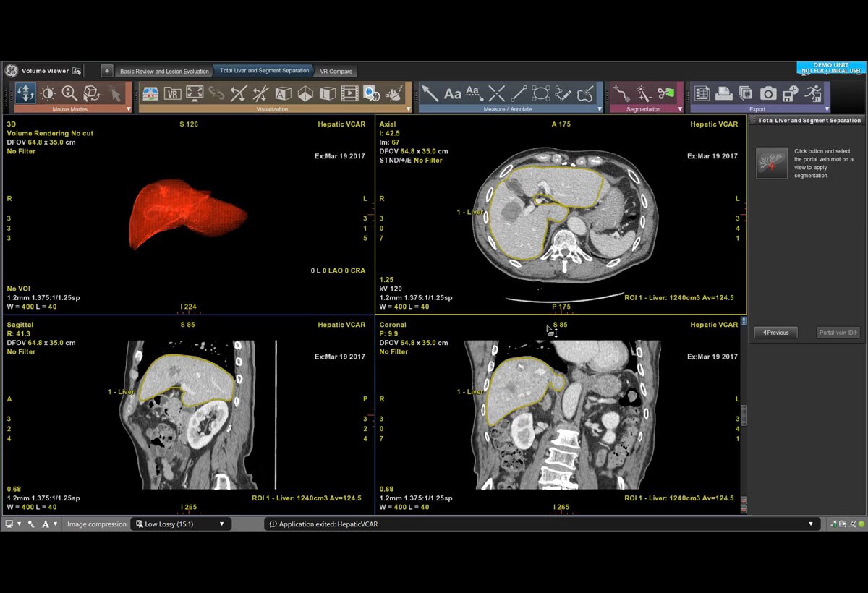Open the VR rendering folder icon
Screen dimensions: 868x593
point(172,93)
